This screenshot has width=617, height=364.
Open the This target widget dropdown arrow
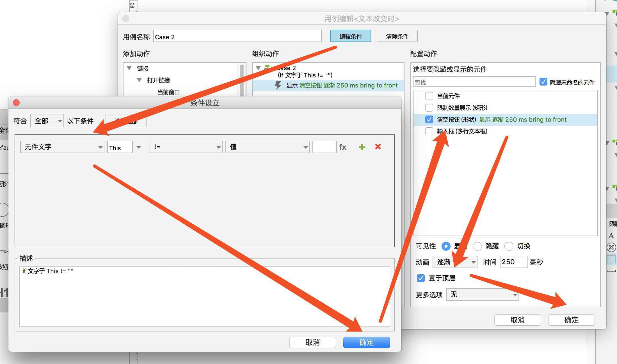[138, 147]
